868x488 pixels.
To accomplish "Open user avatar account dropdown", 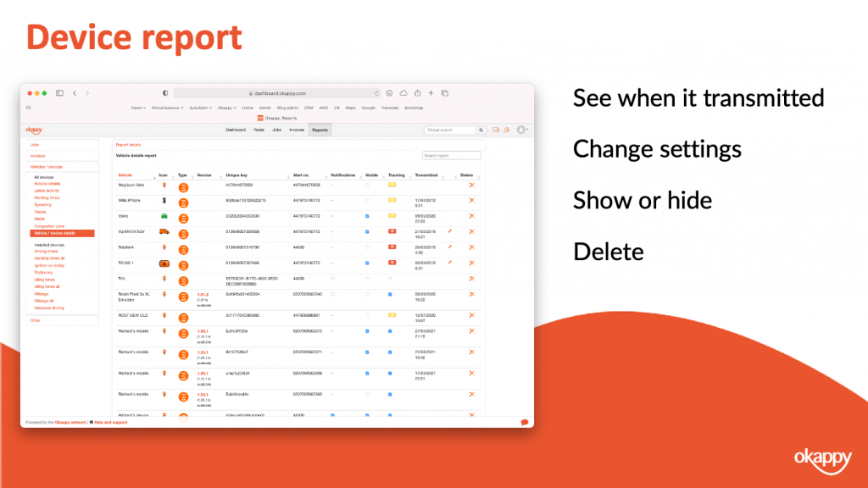I will click(522, 130).
